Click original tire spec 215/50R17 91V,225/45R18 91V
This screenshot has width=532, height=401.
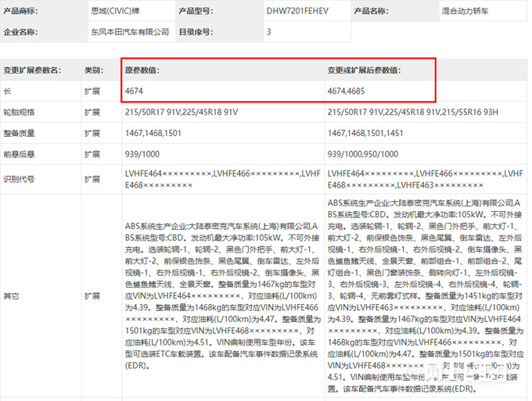point(182,113)
